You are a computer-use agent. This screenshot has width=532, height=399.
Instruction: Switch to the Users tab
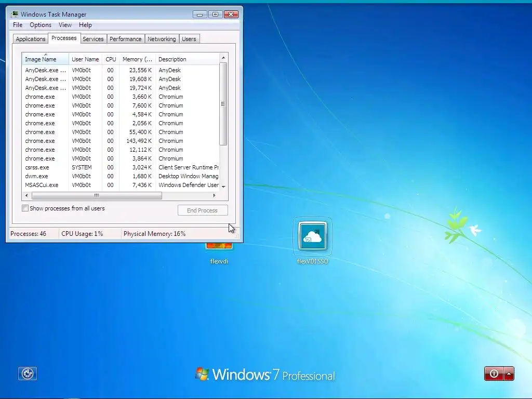pyautogui.click(x=189, y=39)
